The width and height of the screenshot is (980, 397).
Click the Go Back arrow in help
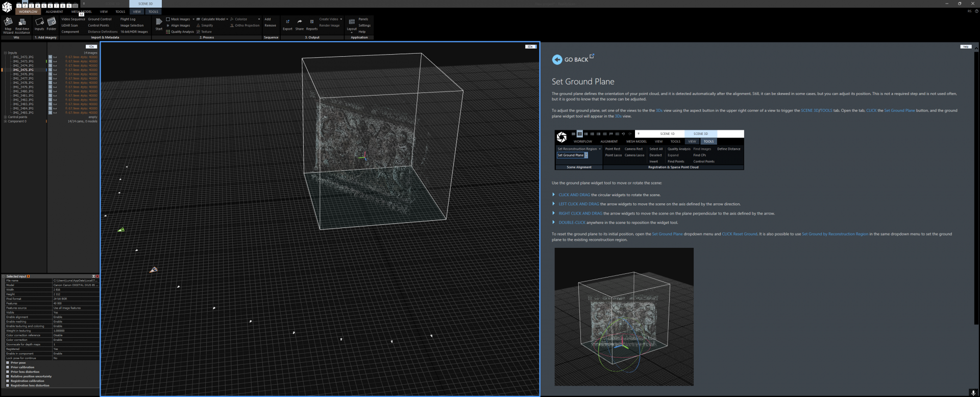click(557, 60)
